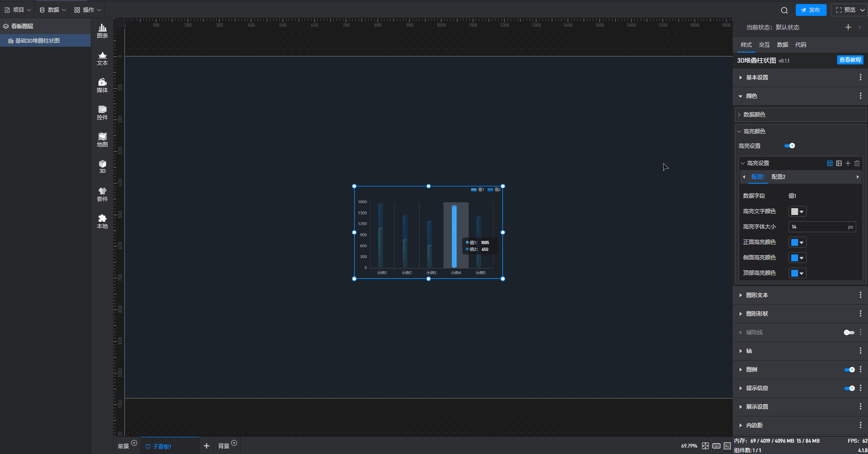868x454 pixels.
Task: Open the 媒体 media components icon
Action: pyautogui.click(x=102, y=85)
